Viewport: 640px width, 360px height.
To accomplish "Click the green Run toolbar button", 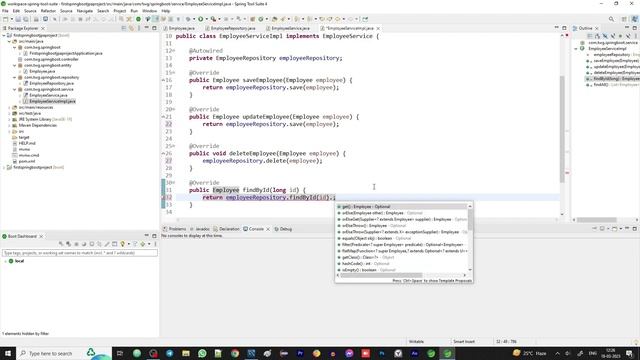I will pyautogui.click(x=200, y=19).
